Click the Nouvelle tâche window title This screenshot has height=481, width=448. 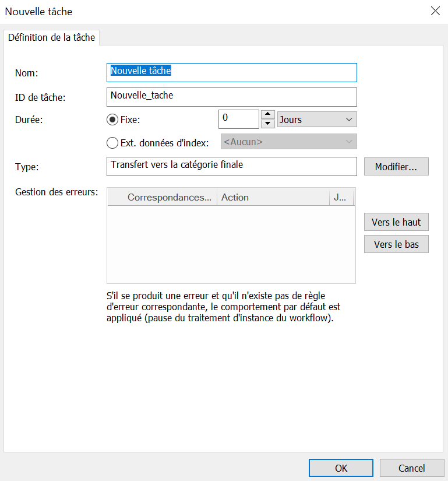tap(38, 12)
